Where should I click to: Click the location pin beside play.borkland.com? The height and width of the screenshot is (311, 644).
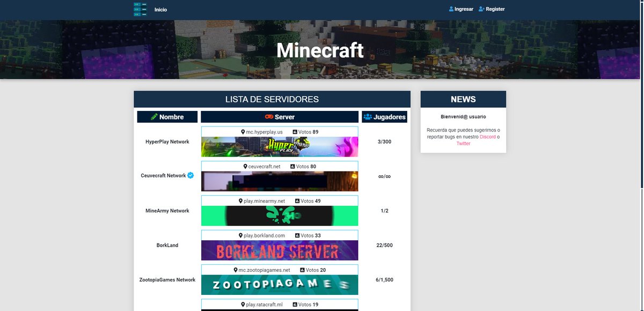coord(240,235)
